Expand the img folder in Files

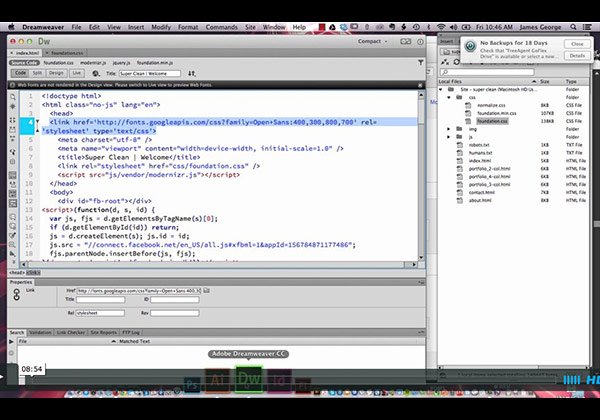449,129
